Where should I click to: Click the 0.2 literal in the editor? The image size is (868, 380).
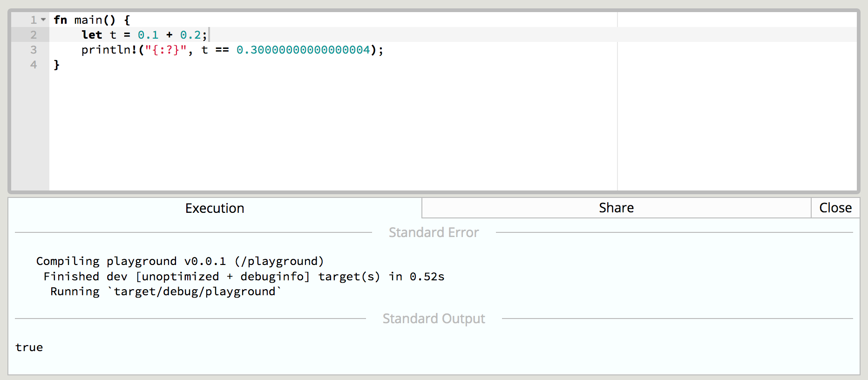(190, 35)
